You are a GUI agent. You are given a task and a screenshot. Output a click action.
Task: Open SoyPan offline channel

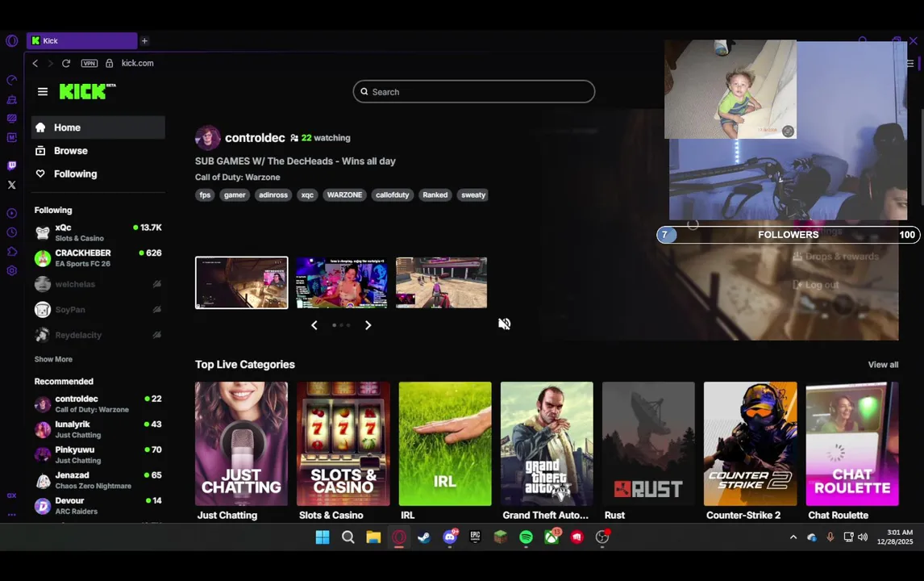[98, 309]
